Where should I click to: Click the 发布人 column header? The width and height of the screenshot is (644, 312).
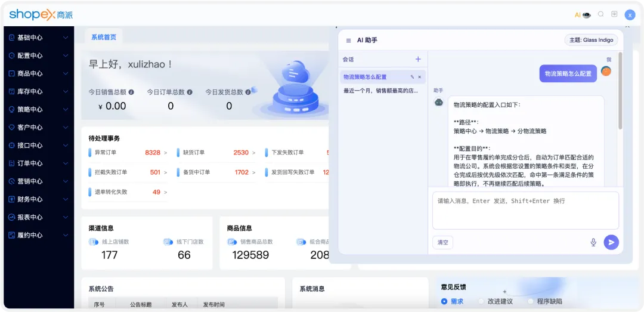point(179,305)
